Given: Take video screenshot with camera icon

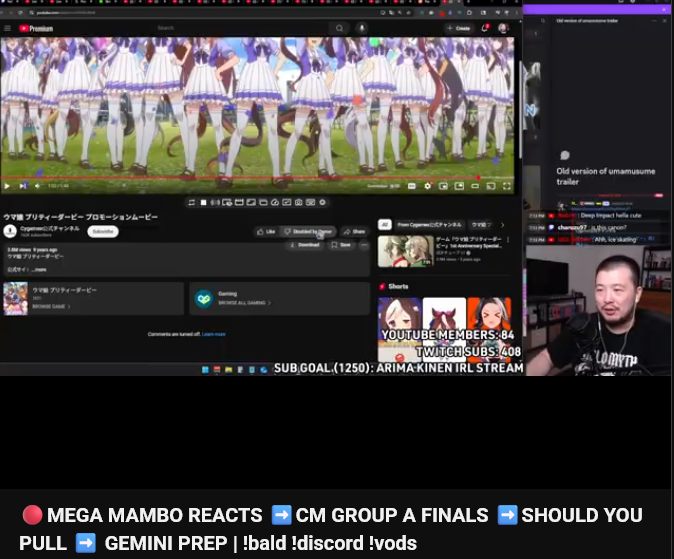Looking at the screenshot, I should [x=298, y=202].
